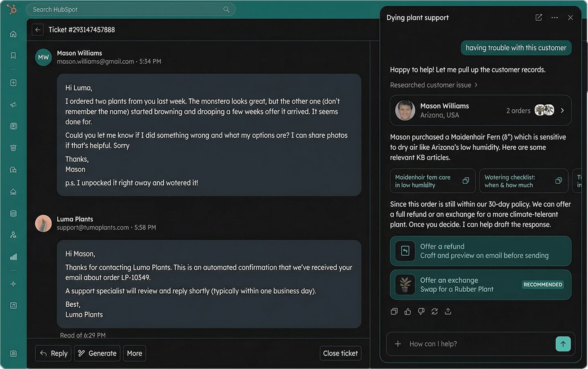Pop out the Dying plant support panel
This screenshot has height=369, width=588.
pyautogui.click(x=538, y=18)
